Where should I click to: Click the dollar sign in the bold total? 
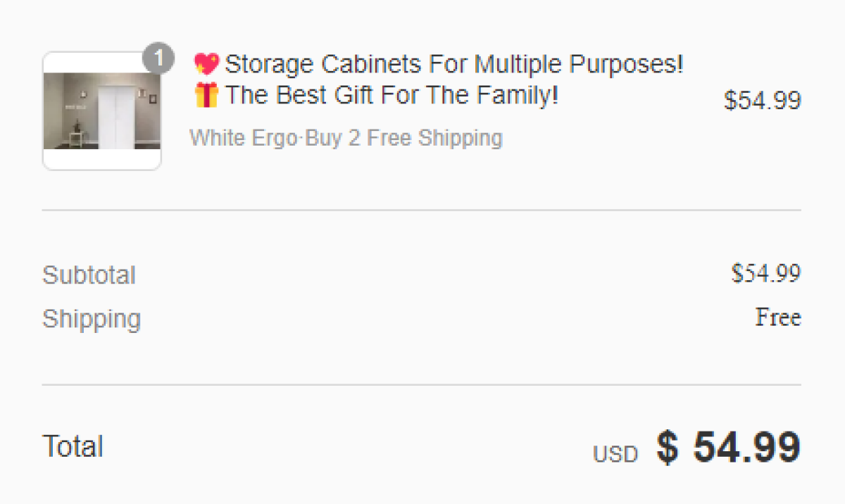[668, 447]
